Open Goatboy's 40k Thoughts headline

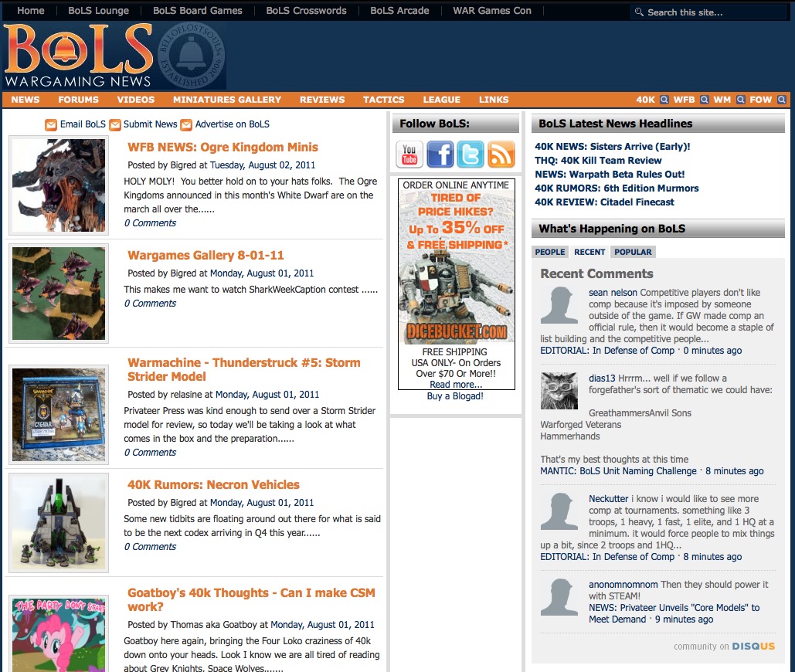(251, 599)
